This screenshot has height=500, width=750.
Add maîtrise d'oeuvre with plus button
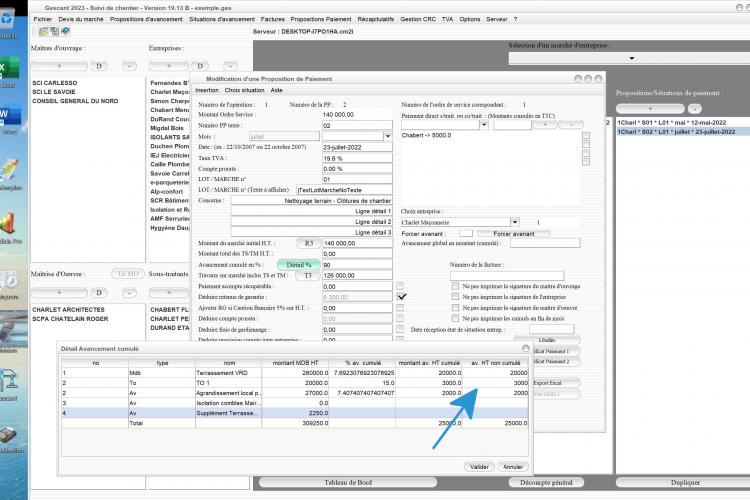(x=59, y=292)
